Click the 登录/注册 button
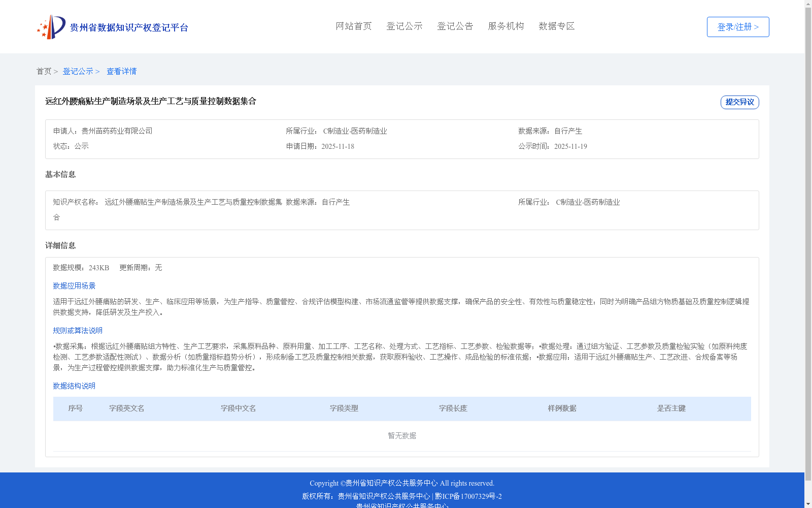Viewport: 812px width, 508px height. (738, 27)
